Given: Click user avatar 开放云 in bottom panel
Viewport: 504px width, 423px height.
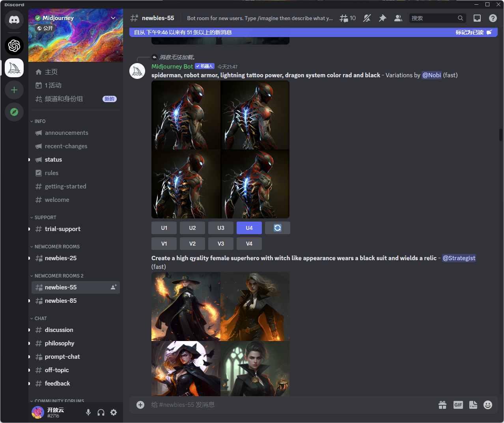Looking at the screenshot, I should [x=38, y=412].
